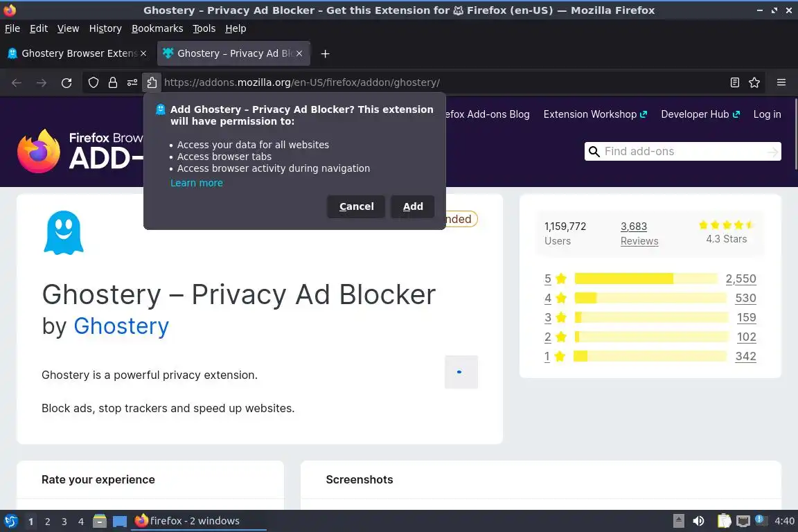Open the Tools menu
The height and width of the screenshot is (532, 798).
click(204, 28)
